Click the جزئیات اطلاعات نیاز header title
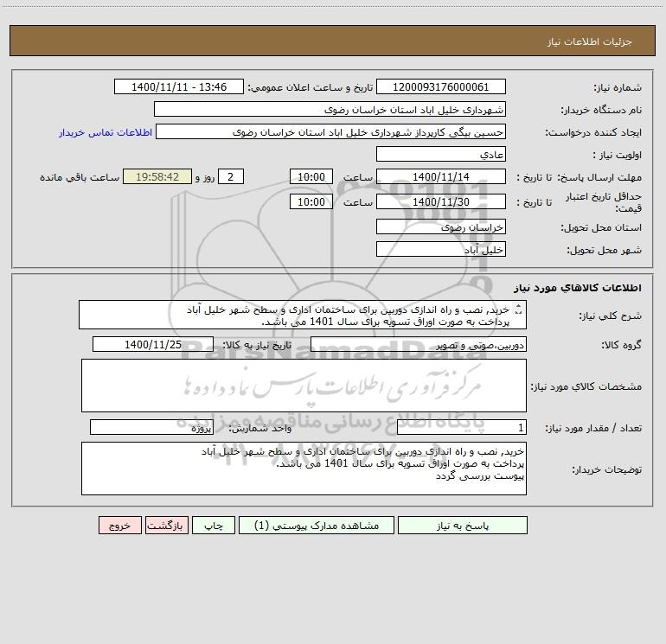Image resolution: width=666 pixels, height=644 pixels. [590, 41]
